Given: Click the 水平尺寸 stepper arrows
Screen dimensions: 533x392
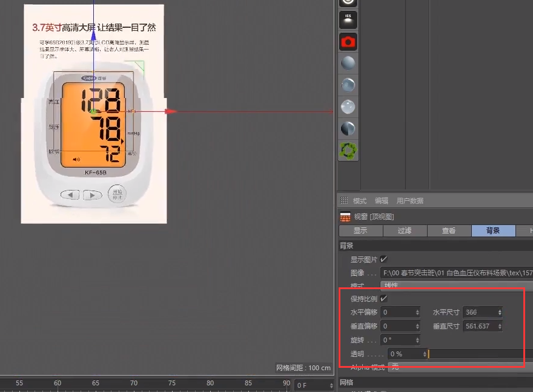Looking at the screenshot, I should click(x=500, y=312).
